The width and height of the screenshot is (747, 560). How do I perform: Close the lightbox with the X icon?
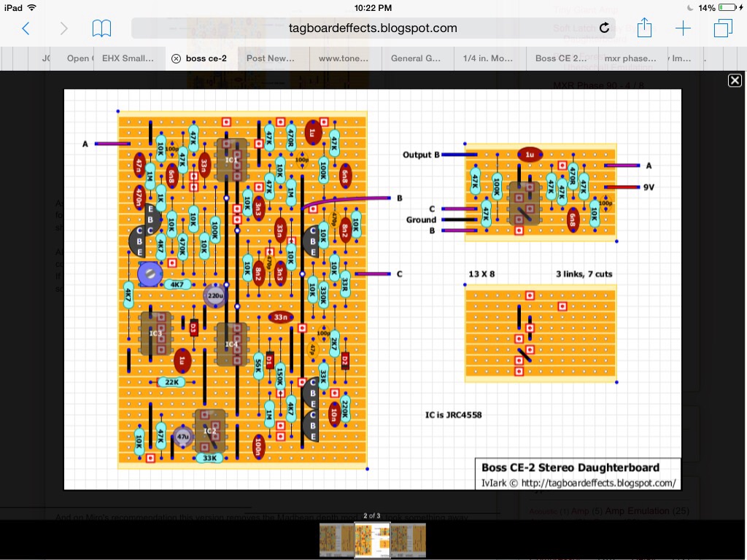pos(735,80)
